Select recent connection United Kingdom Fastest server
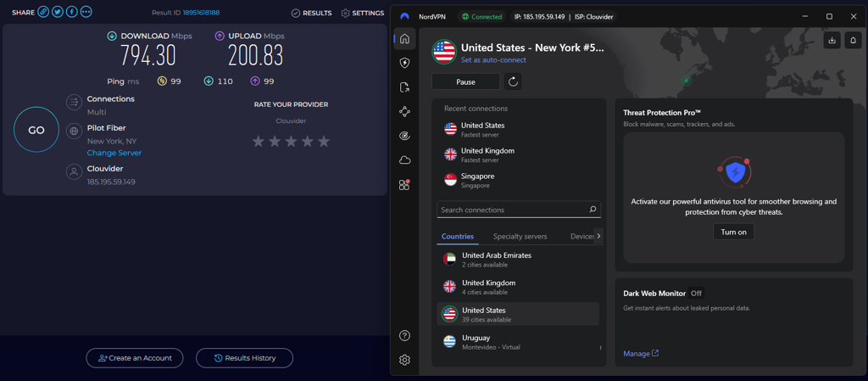The image size is (868, 381). [520, 154]
